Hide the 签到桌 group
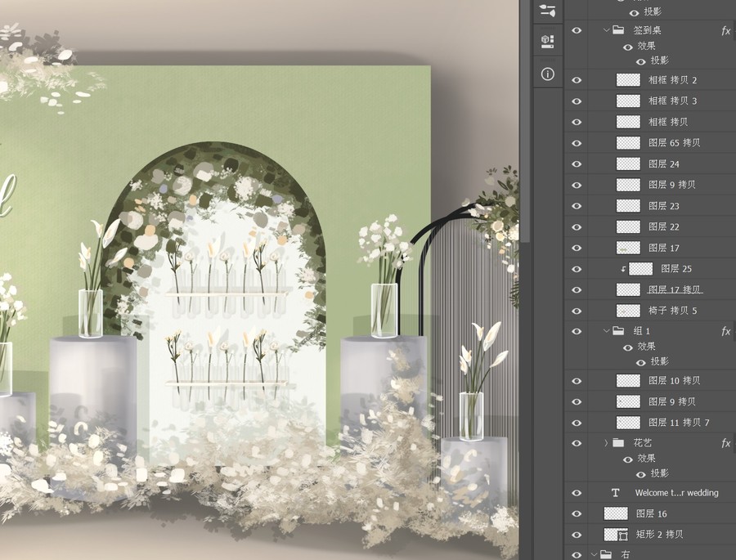The image size is (736, 560). 577,30
